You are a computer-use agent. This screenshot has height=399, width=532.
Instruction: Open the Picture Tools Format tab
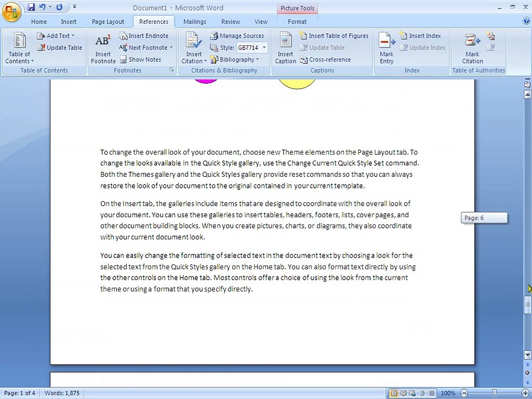[297, 22]
